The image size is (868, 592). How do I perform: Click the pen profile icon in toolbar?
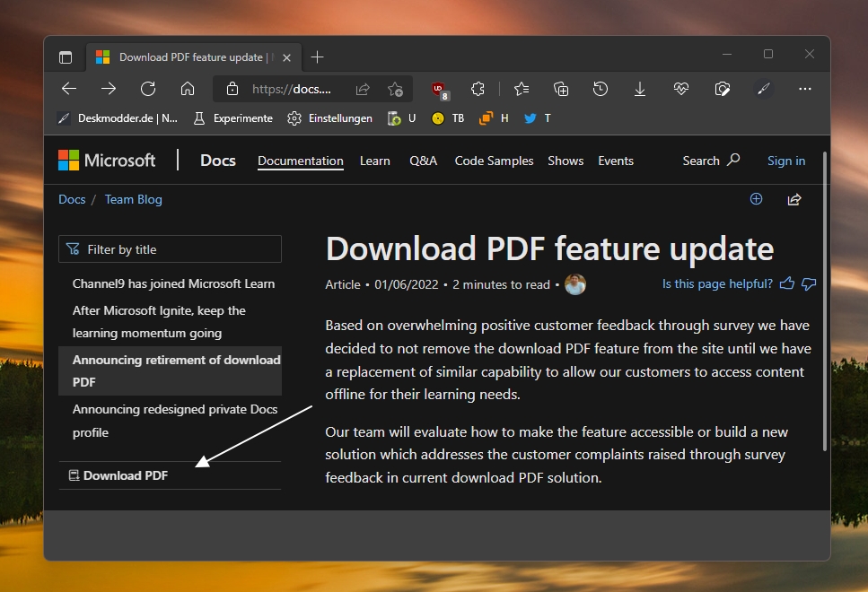click(763, 89)
